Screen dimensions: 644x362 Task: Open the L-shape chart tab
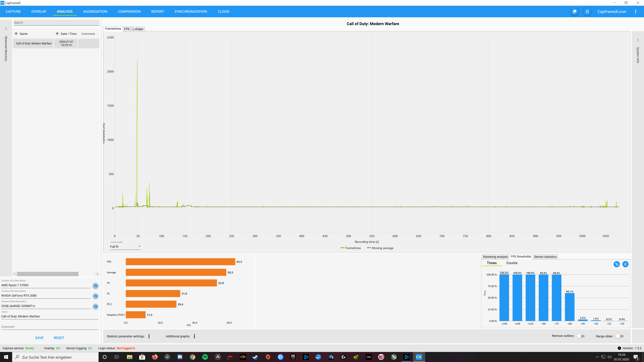click(138, 29)
